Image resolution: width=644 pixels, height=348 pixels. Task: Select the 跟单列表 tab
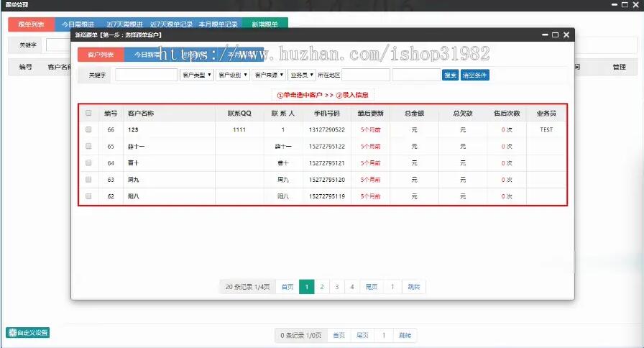(31, 24)
